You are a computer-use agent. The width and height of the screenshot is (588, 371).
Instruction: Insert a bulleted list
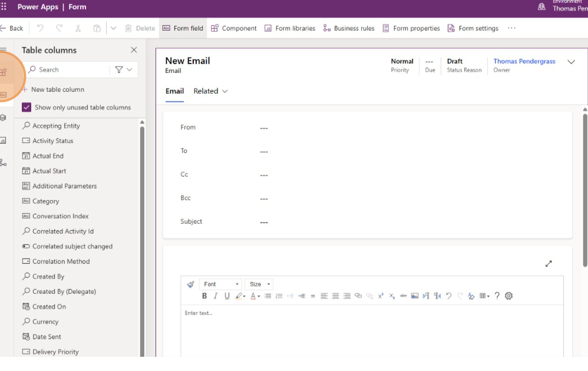point(267,296)
